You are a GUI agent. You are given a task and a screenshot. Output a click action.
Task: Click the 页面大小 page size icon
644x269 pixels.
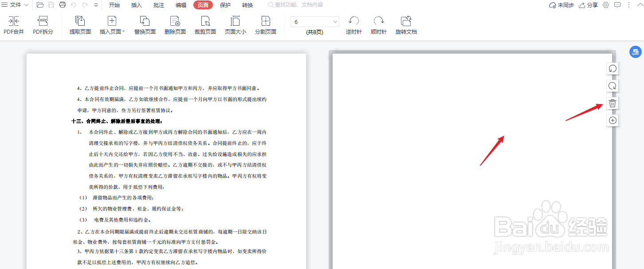(x=235, y=24)
